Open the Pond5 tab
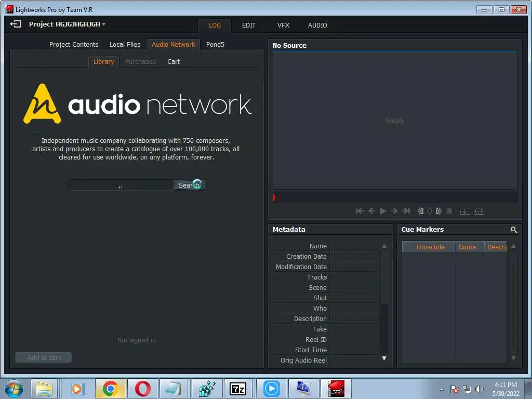 coord(215,45)
